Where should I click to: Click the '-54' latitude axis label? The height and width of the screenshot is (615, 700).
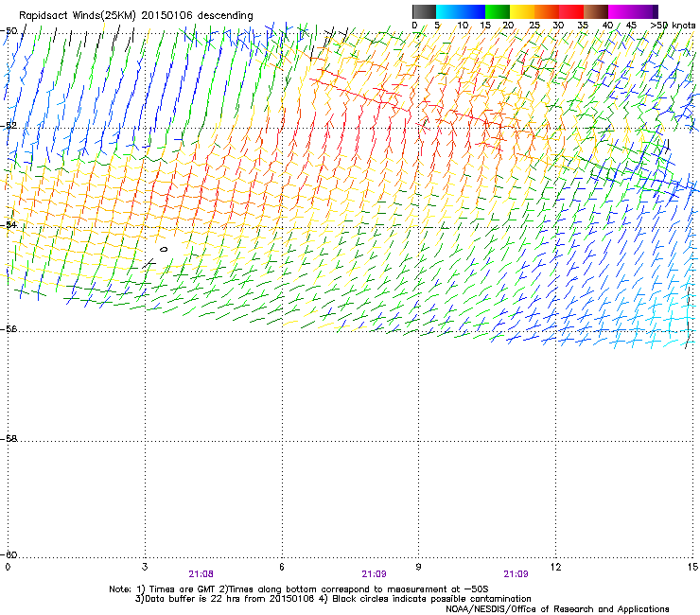coord(9,224)
